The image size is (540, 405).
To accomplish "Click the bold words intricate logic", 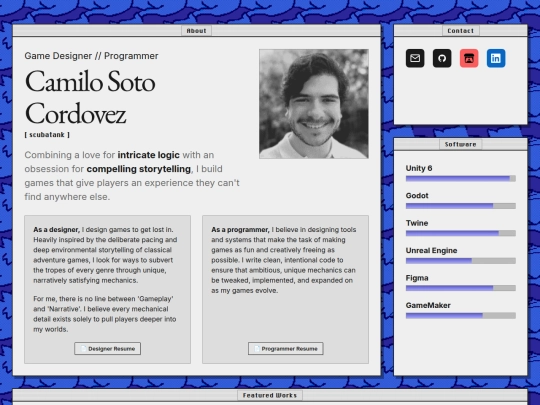I will (148, 155).
